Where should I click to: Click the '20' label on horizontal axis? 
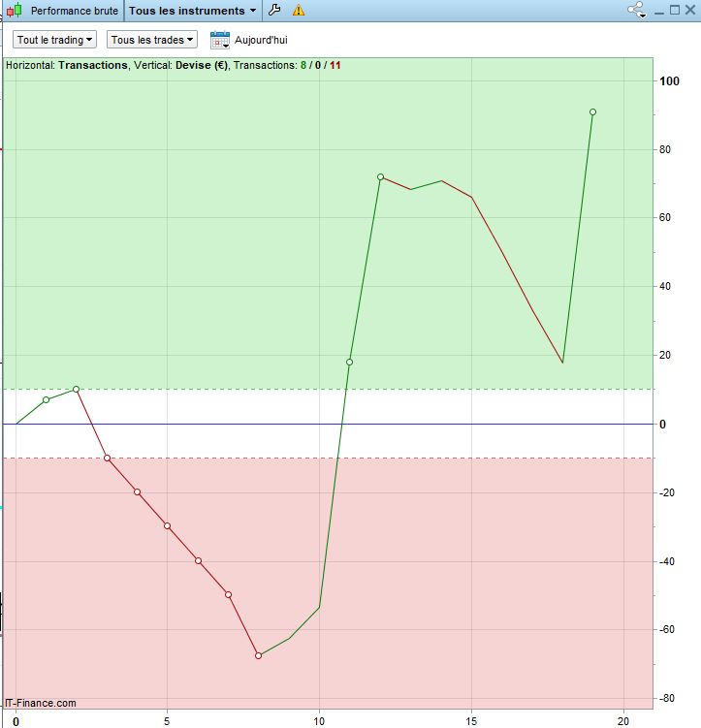(x=623, y=721)
